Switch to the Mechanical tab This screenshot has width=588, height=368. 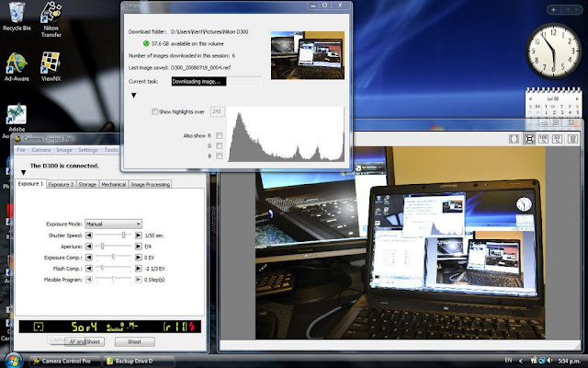[114, 184]
